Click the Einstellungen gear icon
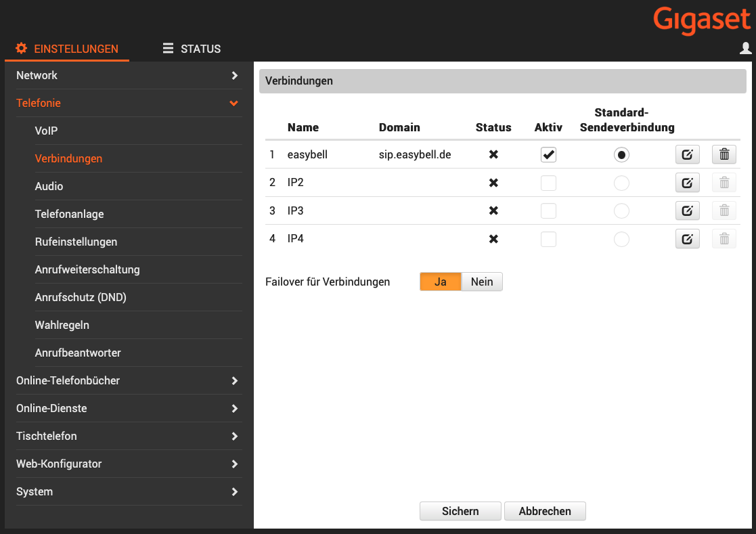Image resolution: width=756 pixels, height=534 pixels. click(22, 49)
